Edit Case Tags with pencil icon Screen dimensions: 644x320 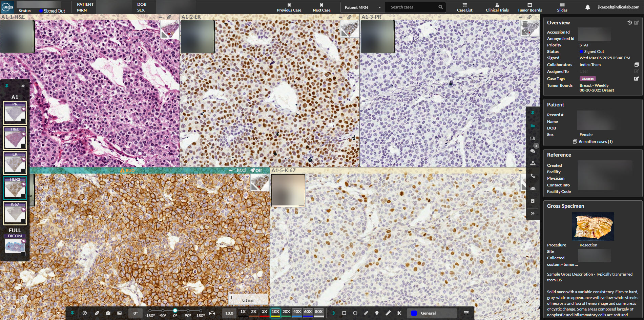(636, 79)
